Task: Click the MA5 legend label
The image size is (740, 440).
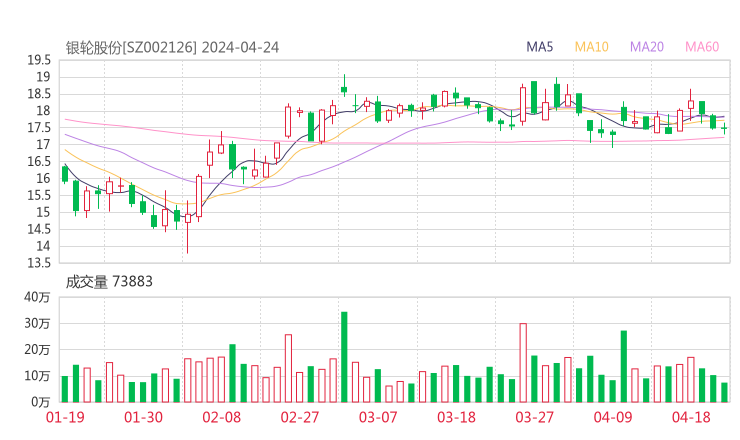Action: click(x=539, y=47)
